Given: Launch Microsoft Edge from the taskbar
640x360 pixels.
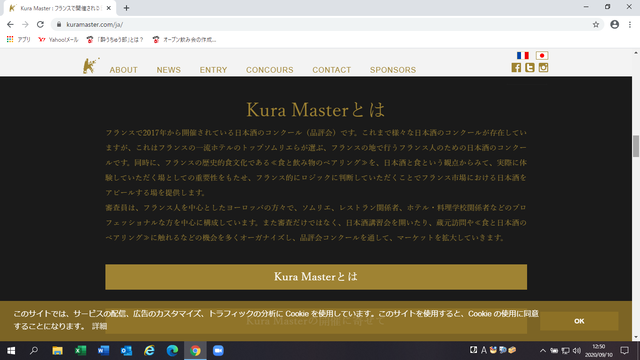Looking at the screenshot, I should 172,351.
